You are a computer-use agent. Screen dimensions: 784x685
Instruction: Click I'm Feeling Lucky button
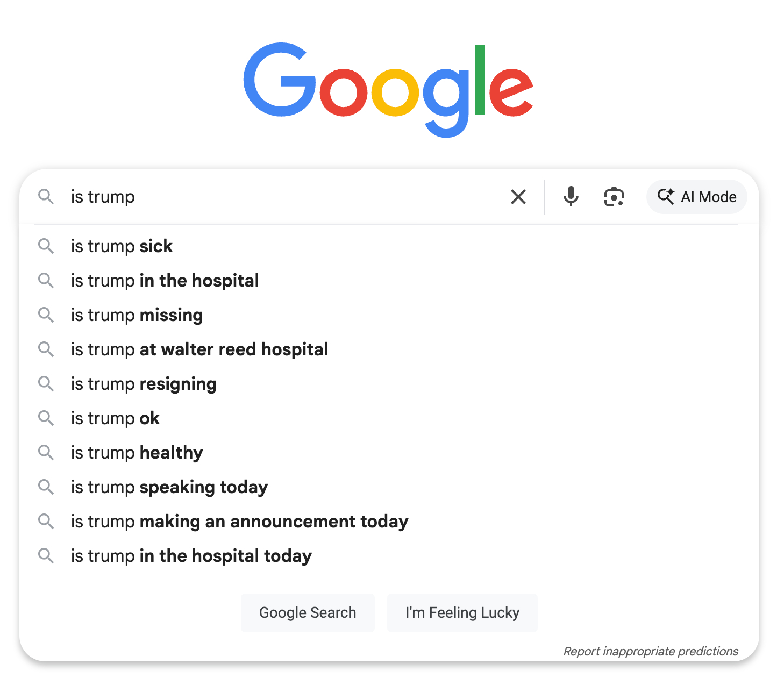coord(462,613)
